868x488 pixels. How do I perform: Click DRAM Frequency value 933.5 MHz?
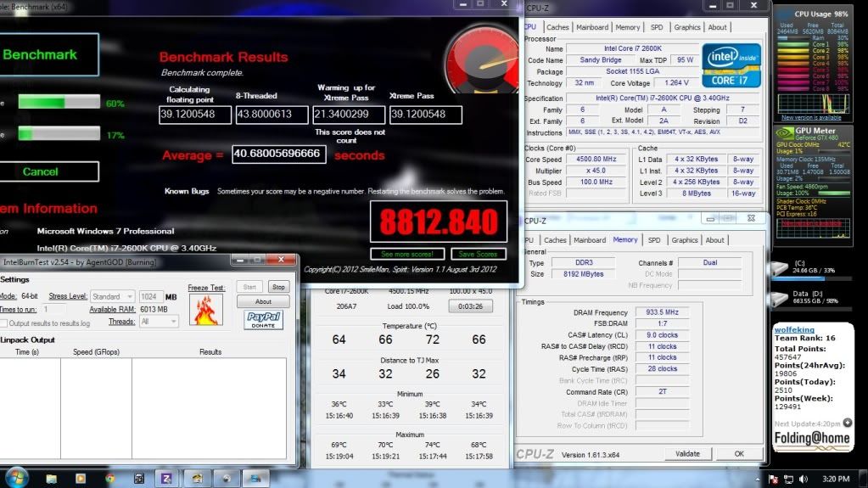662,312
